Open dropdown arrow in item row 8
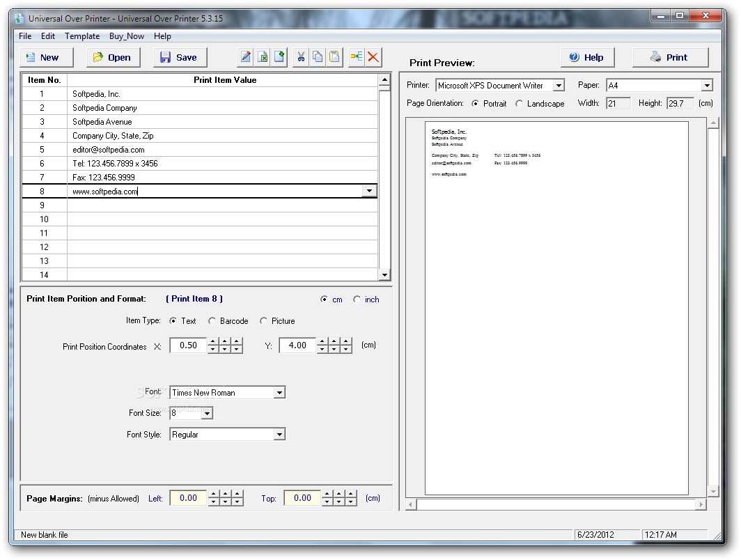This screenshot has height=560, width=741. pyautogui.click(x=369, y=191)
